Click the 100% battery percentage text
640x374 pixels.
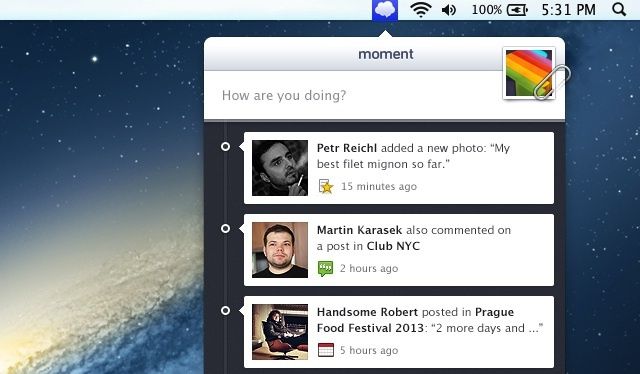pyautogui.click(x=487, y=10)
